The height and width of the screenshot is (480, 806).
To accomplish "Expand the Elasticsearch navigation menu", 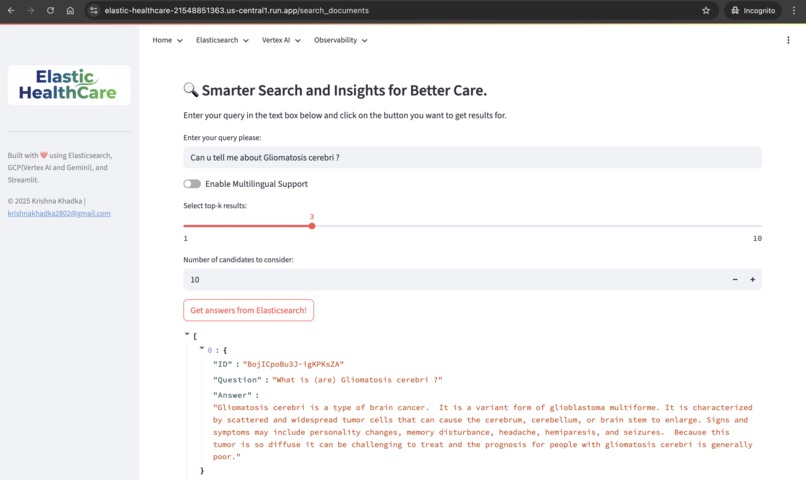I will click(x=223, y=40).
